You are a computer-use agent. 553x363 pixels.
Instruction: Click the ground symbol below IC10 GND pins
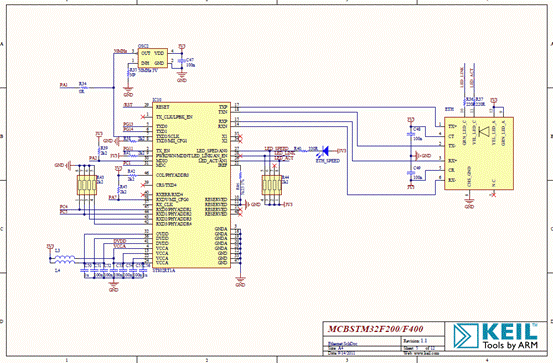(x=240, y=281)
